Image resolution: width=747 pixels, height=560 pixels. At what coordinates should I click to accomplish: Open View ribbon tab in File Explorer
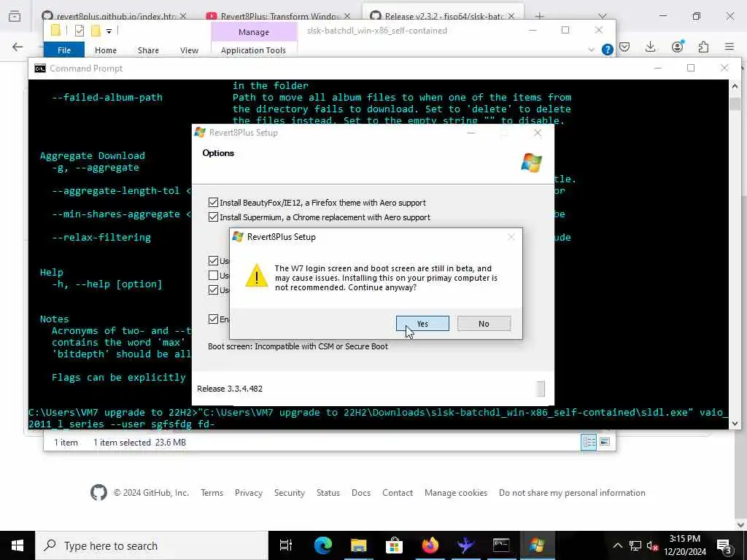coord(189,50)
